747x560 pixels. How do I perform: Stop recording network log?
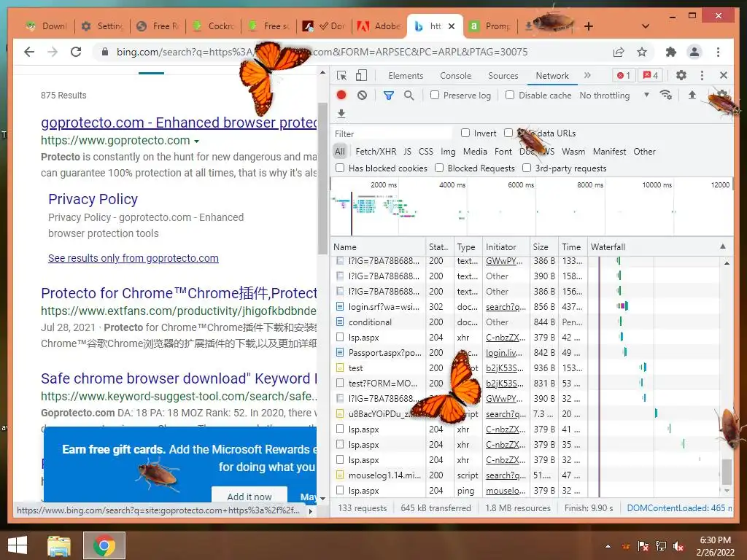(341, 95)
